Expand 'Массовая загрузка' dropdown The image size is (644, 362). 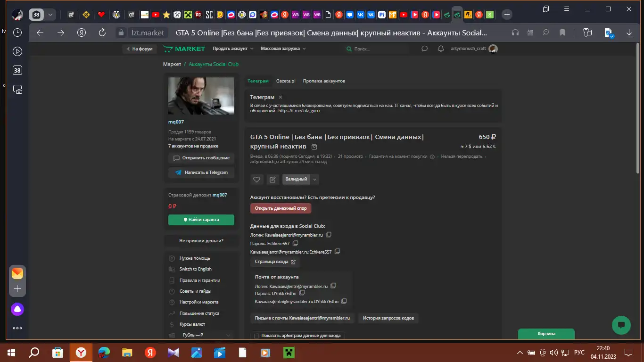click(x=283, y=49)
